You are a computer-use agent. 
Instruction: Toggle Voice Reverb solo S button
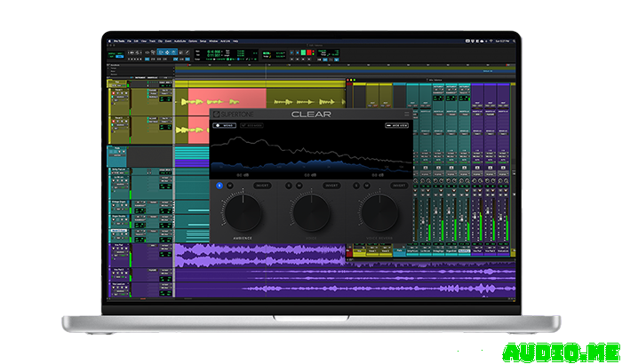point(356,186)
